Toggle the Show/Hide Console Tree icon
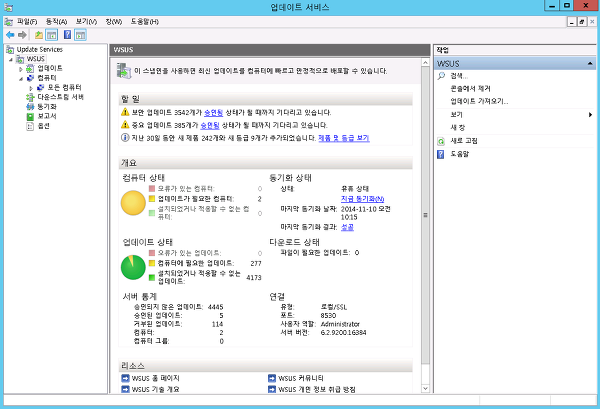This screenshot has width=600, height=409. 51,35
